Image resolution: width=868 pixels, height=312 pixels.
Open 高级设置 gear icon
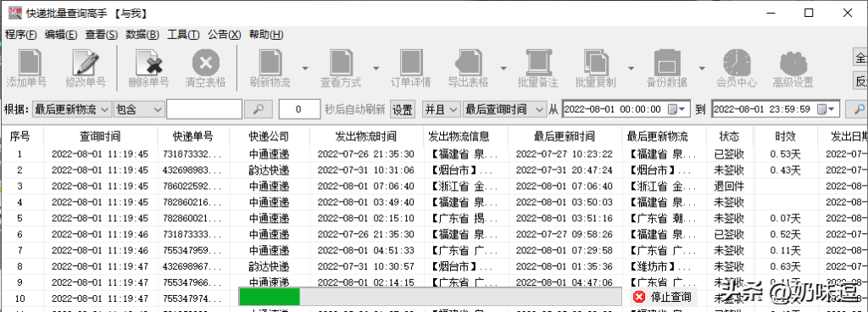tap(793, 62)
